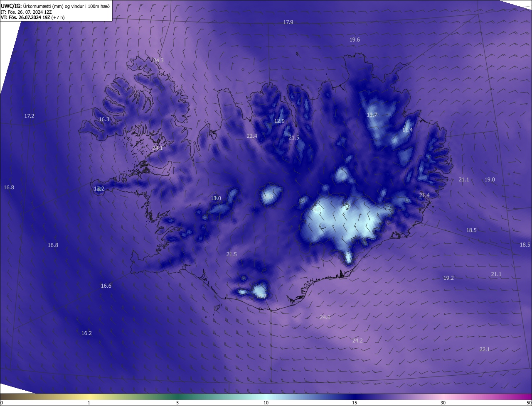Select the 24.6 value label
Image resolution: width=532 pixels, height=406 pixels.
[x=325, y=317]
